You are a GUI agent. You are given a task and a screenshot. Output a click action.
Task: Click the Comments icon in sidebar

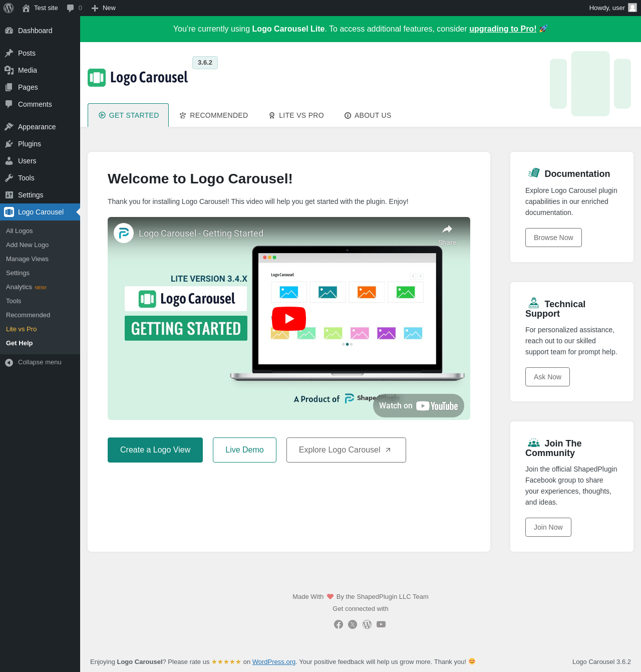point(9,104)
